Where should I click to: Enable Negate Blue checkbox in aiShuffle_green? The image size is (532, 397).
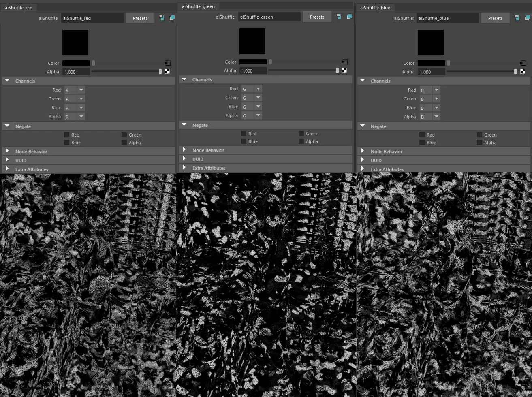[x=244, y=141]
